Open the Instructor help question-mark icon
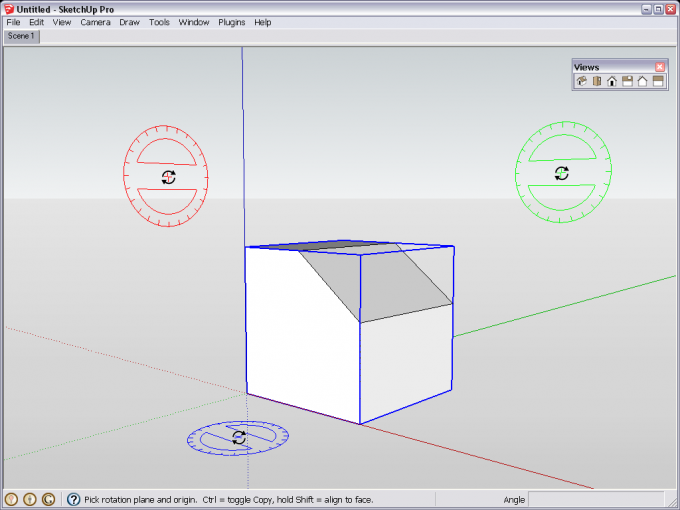 tap(73, 499)
